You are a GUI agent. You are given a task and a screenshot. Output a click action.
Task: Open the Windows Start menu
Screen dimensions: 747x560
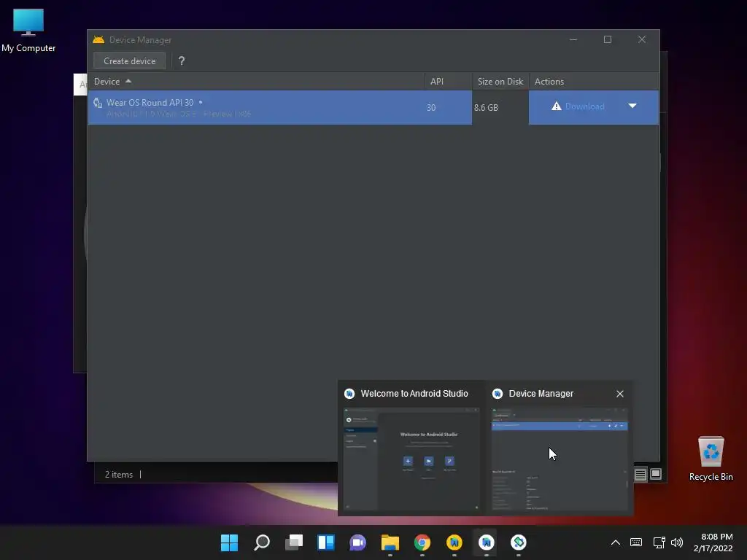click(x=229, y=542)
